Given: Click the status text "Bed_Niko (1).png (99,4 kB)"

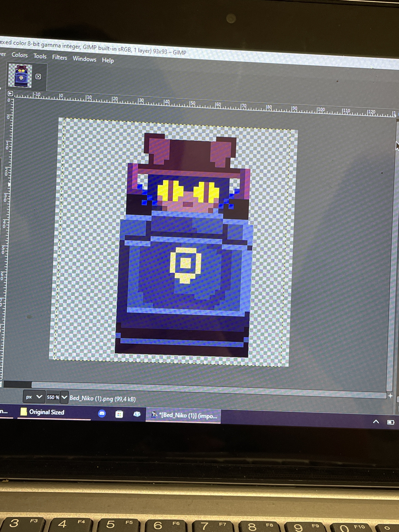Looking at the screenshot, I should pyautogui.click(x=103, y=399).
